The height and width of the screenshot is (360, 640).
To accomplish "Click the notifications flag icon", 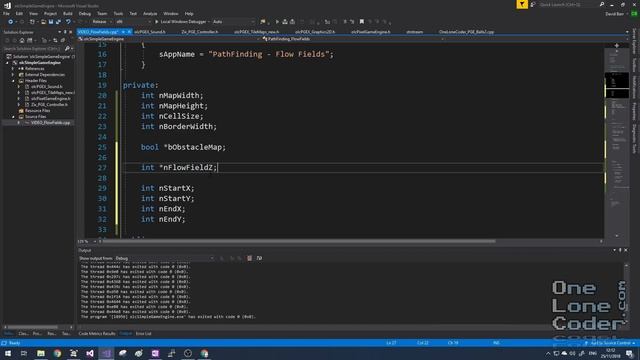I will click(x=522, y=4).
